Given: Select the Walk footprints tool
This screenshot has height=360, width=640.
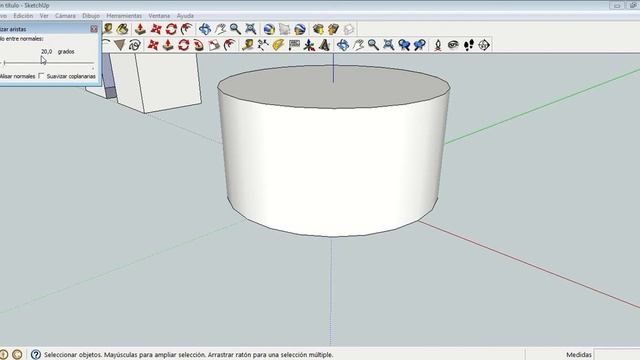Looking at the screenshot, I should [469, 45].
